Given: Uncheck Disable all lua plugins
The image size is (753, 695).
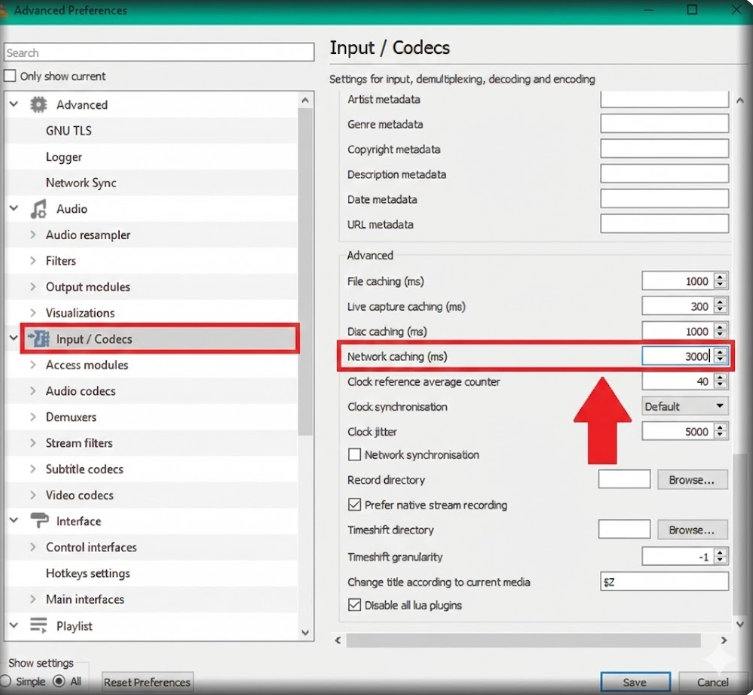Looking at the screenshot, I should 354,605.
